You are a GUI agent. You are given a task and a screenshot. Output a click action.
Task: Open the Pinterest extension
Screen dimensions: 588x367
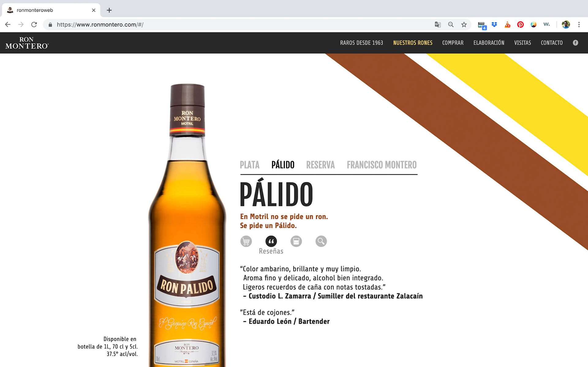[520, 24]
